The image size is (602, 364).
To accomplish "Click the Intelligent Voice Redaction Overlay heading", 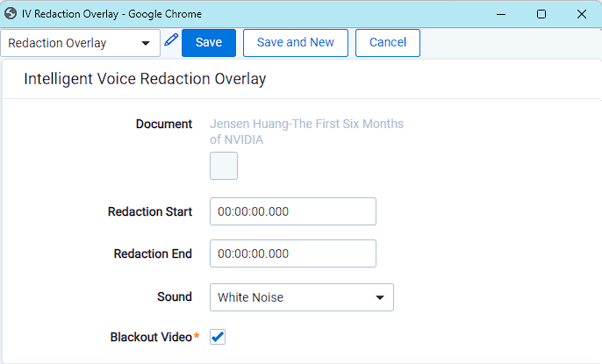I will point(145,79).
